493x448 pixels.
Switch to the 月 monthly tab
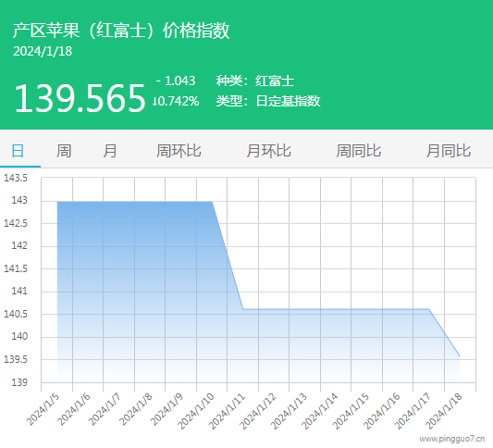point(110,151)
